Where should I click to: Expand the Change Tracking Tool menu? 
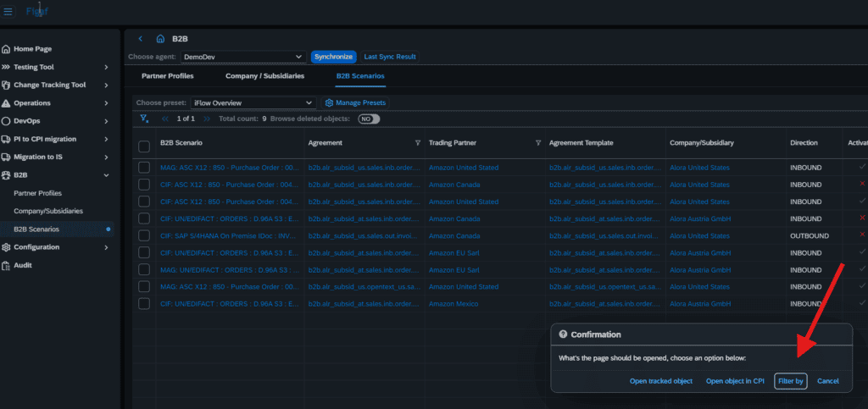tap(106, 86)
